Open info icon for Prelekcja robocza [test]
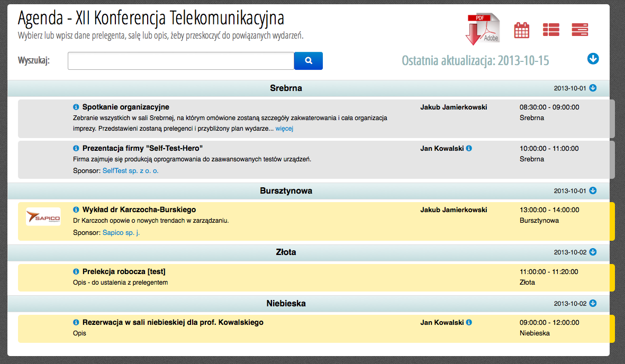The image size is (625, 364). (76, 271)
